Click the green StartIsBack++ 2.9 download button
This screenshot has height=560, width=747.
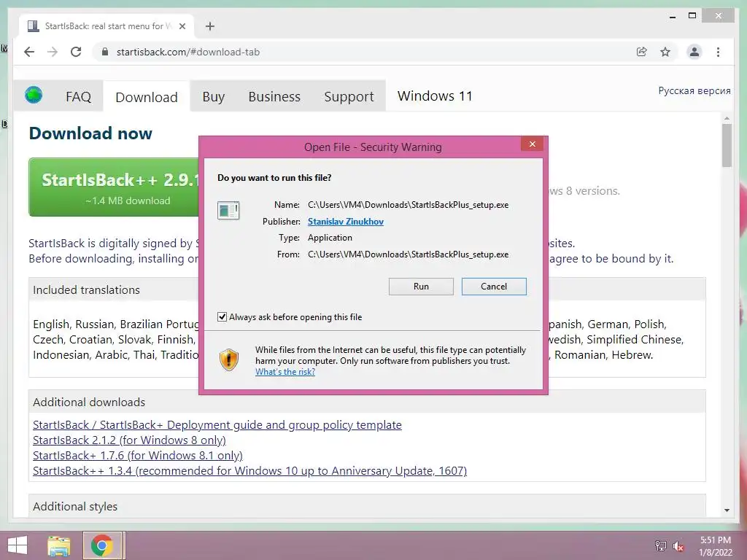click(114, 187)
